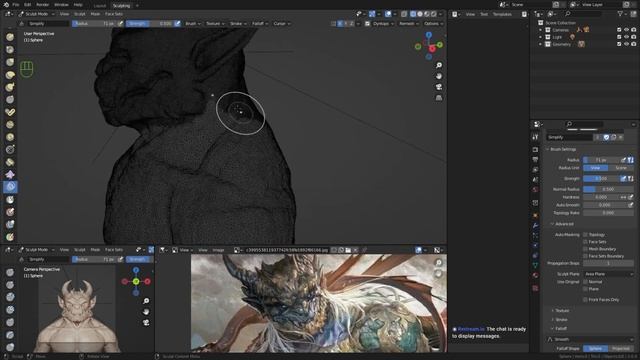Click the zoom magnifier in the main viewport
640x360 pixels.
point(439,65)
